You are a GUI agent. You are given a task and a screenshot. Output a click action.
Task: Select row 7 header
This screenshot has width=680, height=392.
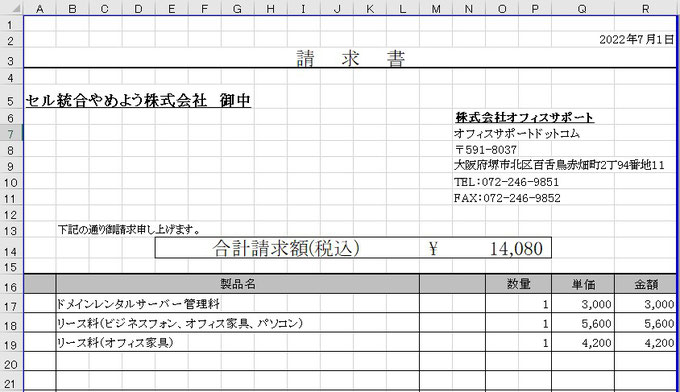pos(10,134)
